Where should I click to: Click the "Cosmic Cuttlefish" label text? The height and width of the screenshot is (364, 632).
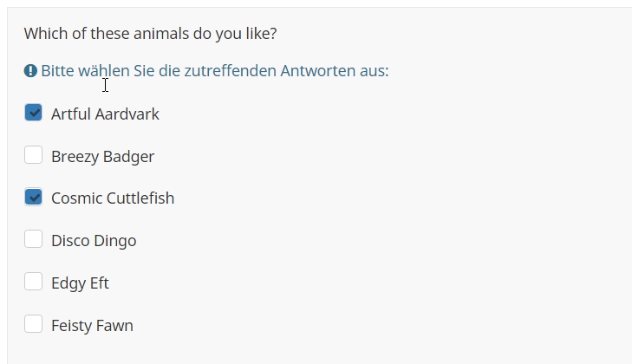point(113,198)
